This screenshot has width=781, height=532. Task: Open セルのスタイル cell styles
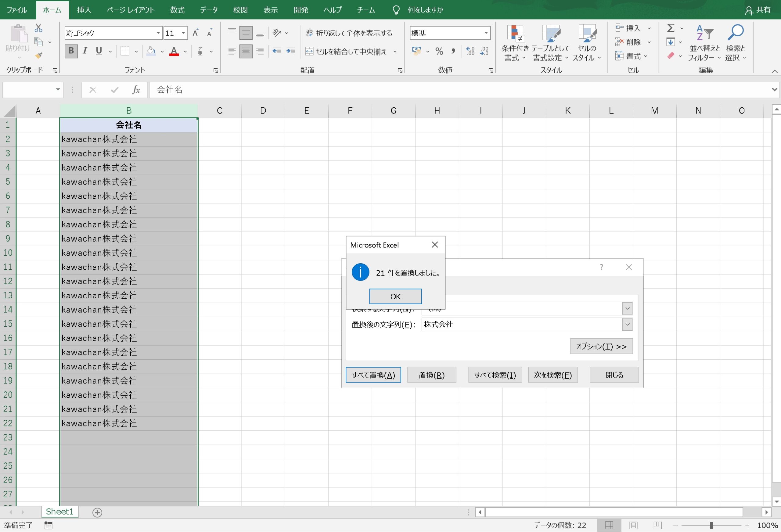(587, 43)
